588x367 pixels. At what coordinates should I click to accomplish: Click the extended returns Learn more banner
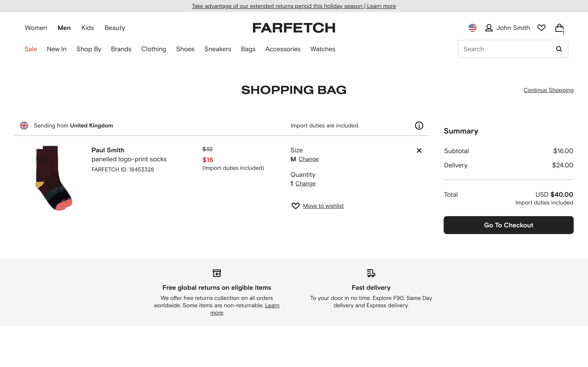294,6
